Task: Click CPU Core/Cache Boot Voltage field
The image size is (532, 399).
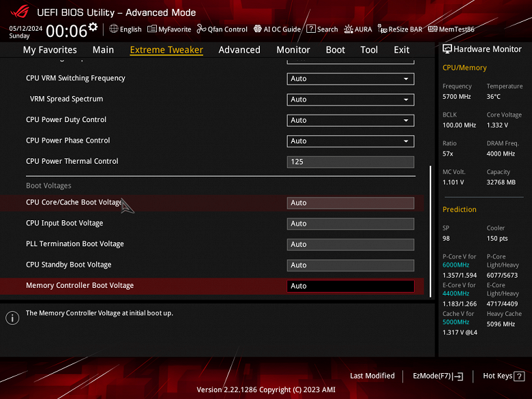Action: pos(351,203)
